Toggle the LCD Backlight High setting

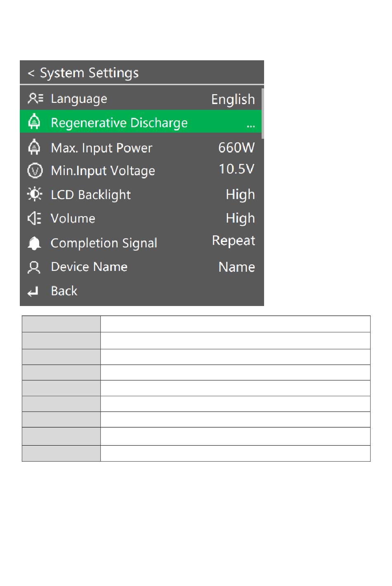240,195
